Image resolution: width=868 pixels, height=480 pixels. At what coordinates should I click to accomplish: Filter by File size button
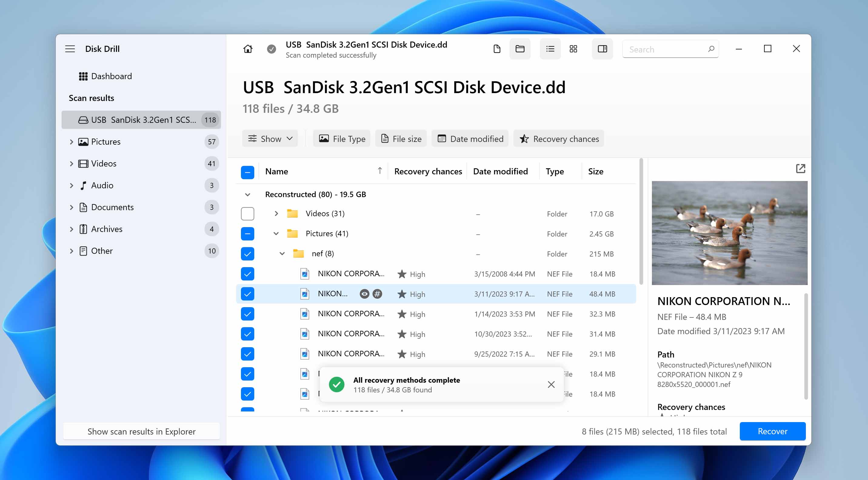[x=401, y=139]
